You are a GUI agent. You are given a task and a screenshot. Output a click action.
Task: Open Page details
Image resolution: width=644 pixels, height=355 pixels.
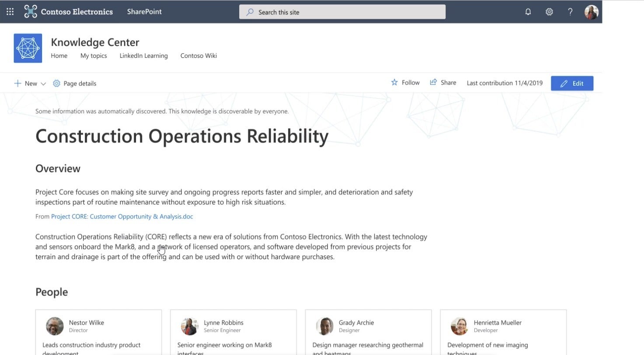pos(80,83)
